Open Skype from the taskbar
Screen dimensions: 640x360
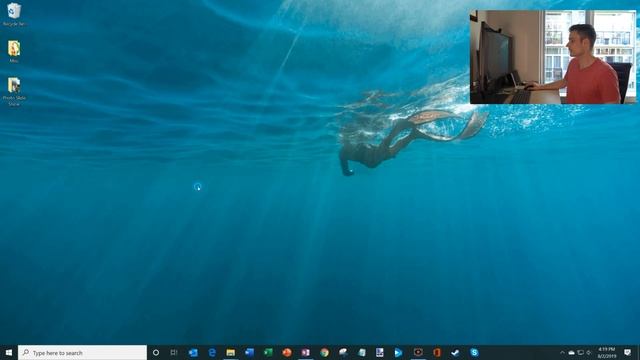coord(474,353)
